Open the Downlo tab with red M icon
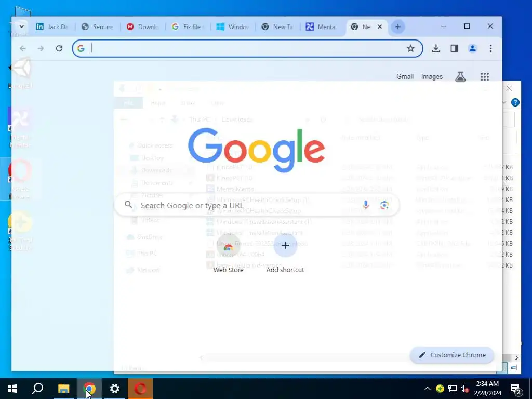Viewport: 532px width, 399px height. tap(142, 27)
